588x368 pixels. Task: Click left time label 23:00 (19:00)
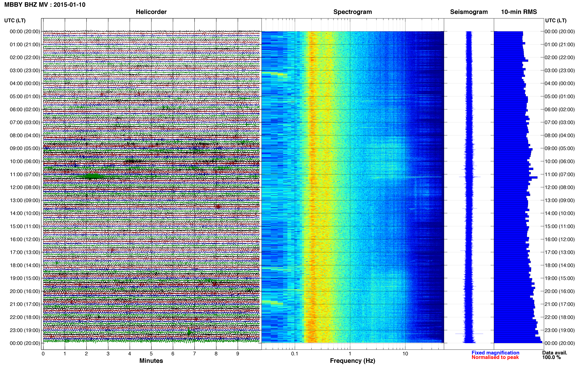click(25, 330)
